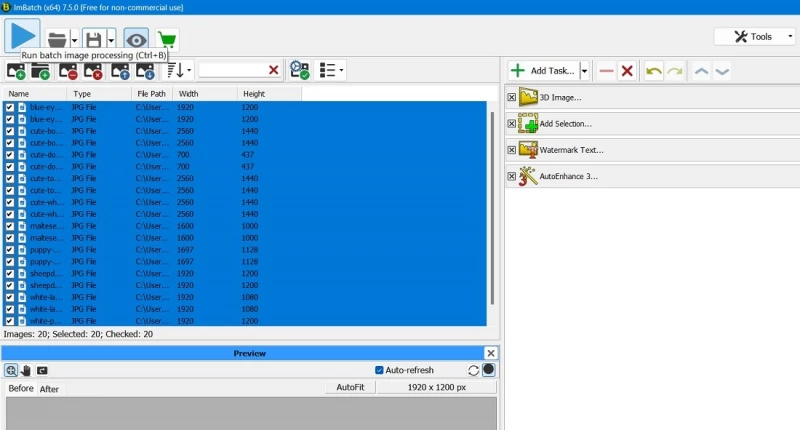The height and width of the screenshot is (430, 800).
Task: Undo last task change with arrow icon
Action: pyautogui.click(x=654, y=71)
